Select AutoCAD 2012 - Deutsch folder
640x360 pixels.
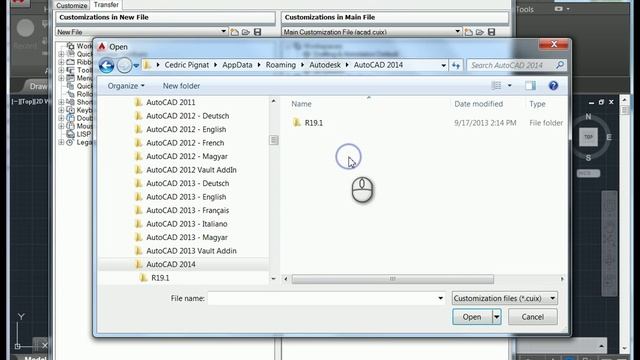pyautogui.click(x=187, y=116)
